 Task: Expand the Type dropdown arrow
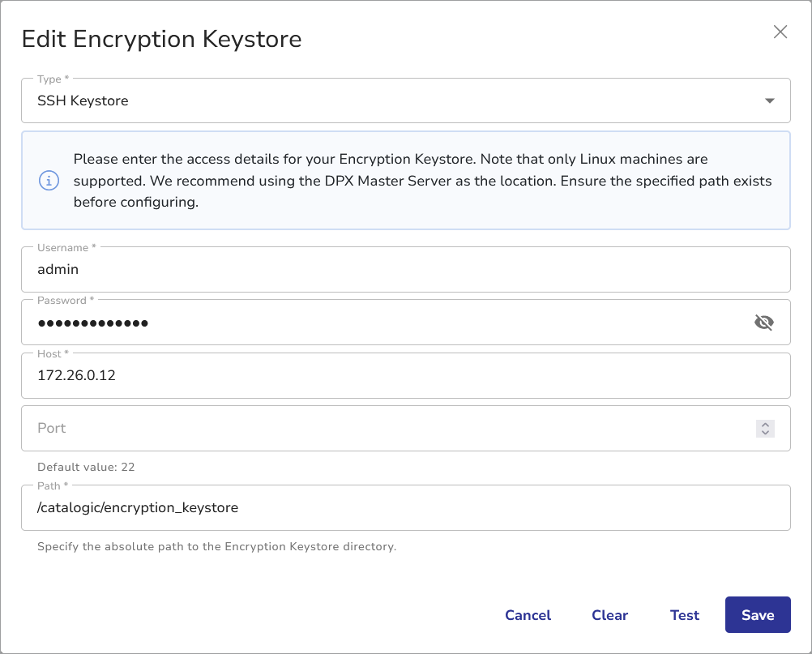pos(769,101)
